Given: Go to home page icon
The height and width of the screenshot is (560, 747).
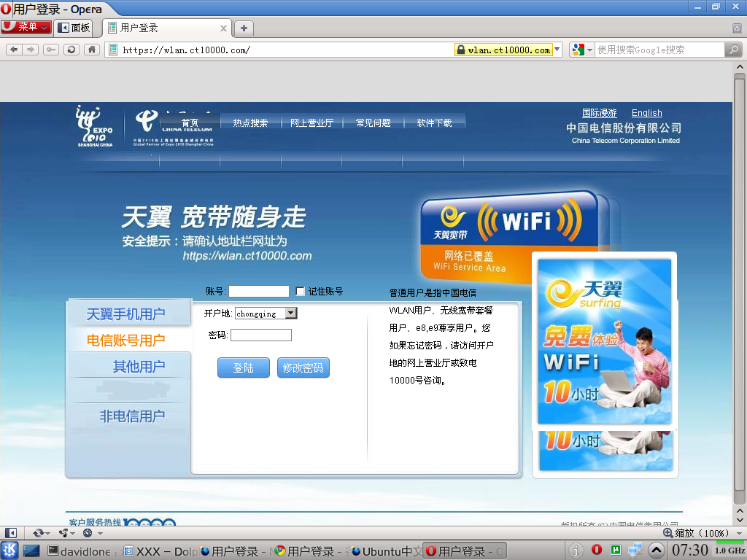Looking at the screenshot, I should click(91, 50).
